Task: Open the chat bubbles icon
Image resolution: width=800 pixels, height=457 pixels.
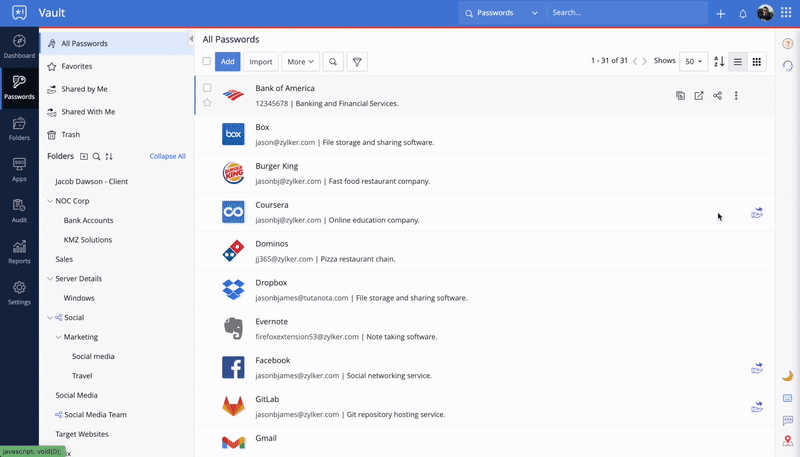Action: pyautogui.click(x=788, y=420)
